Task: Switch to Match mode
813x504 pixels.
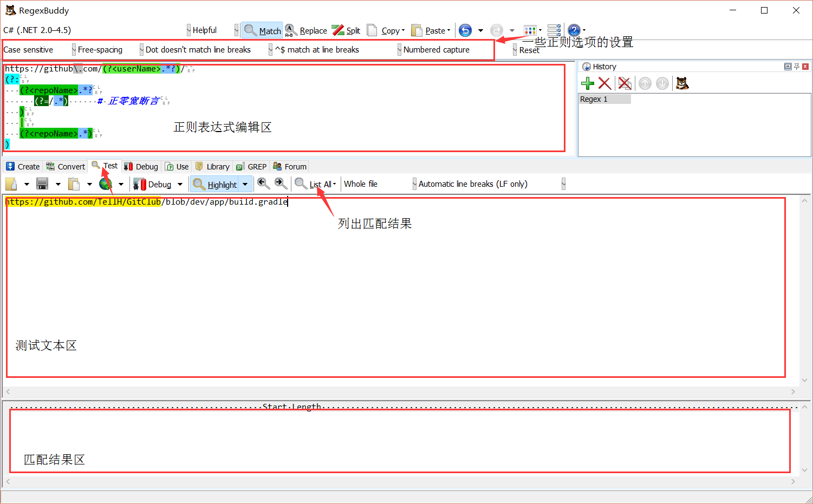Action: click(262, 30)
